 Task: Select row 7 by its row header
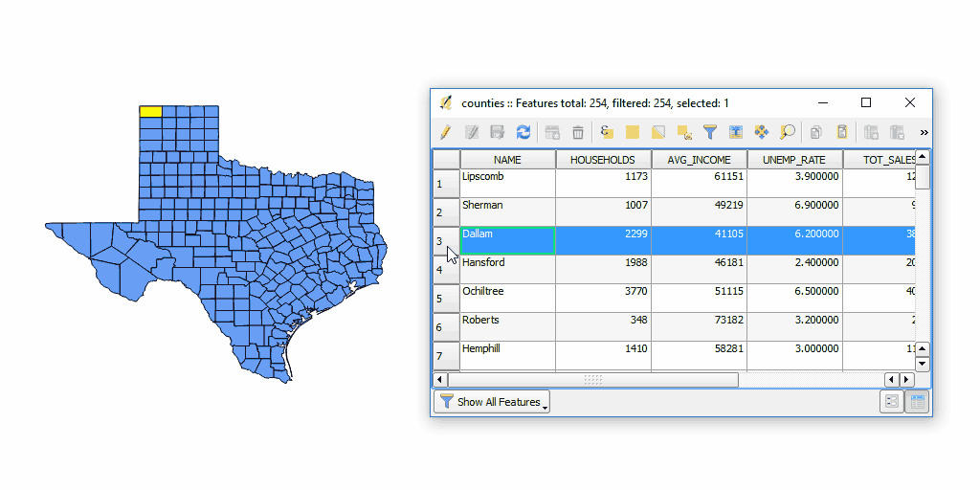[x=446, y=356]
